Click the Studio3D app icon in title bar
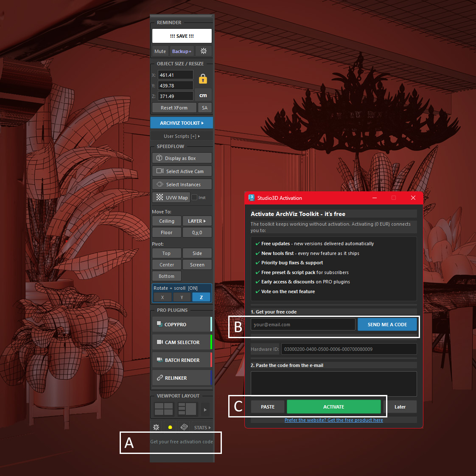 click(251, 198)
